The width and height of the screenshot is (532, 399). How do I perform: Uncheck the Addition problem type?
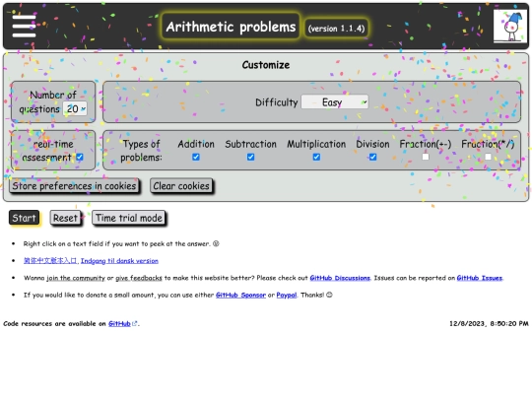pos(196,157)
